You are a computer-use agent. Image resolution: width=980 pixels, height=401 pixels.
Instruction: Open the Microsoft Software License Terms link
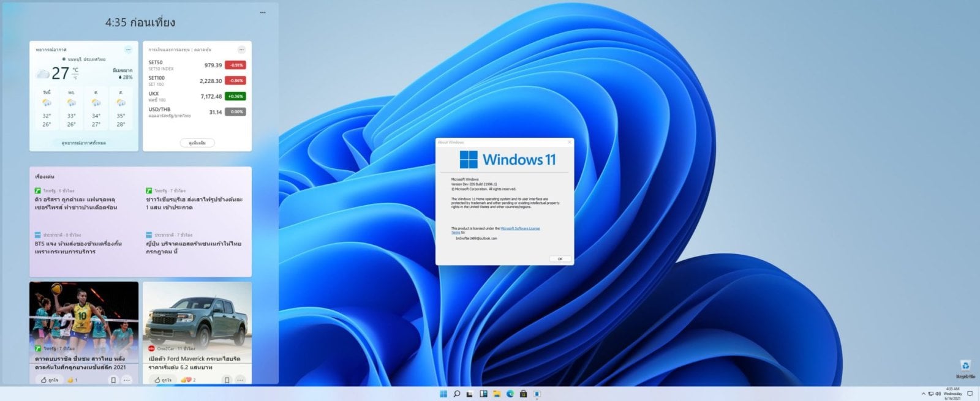[x=520, y=228]
